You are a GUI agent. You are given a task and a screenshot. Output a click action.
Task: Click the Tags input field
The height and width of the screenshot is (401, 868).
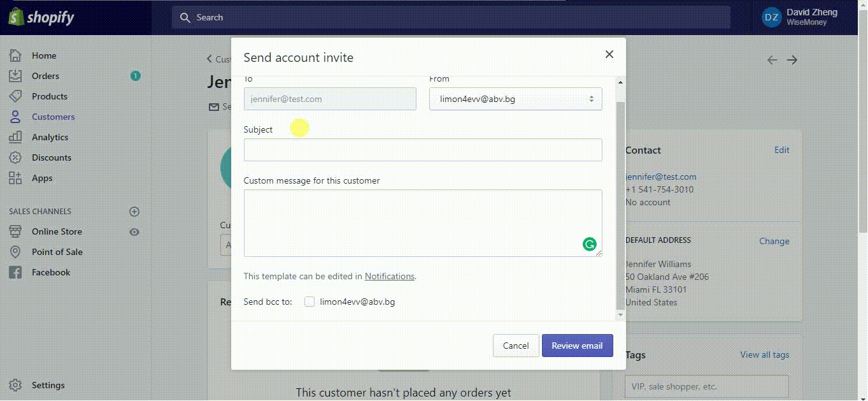coord(706,386)
